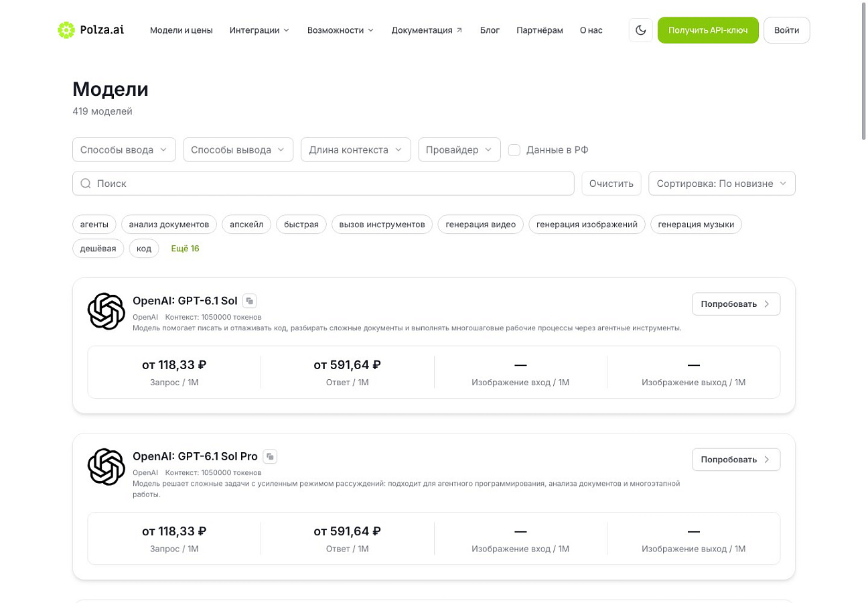Copy the GPT-6.1 Sol model name

point(250,301)
